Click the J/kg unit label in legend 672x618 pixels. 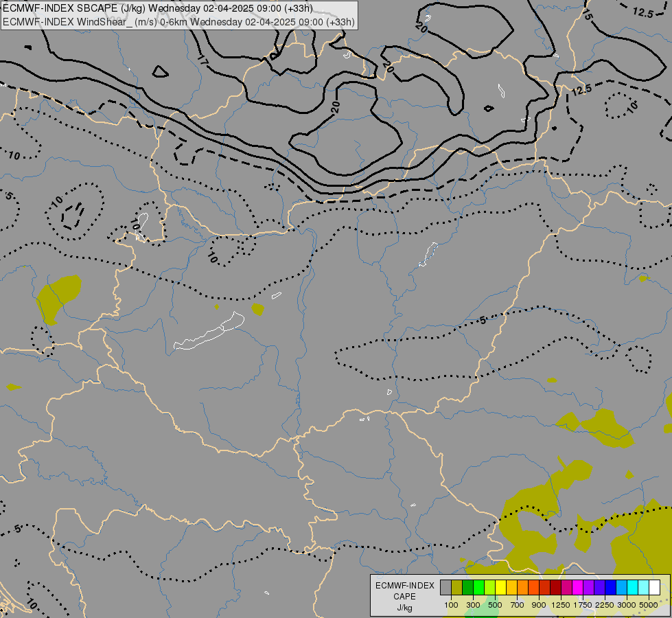pyautogui.click(x=404, y=608)
